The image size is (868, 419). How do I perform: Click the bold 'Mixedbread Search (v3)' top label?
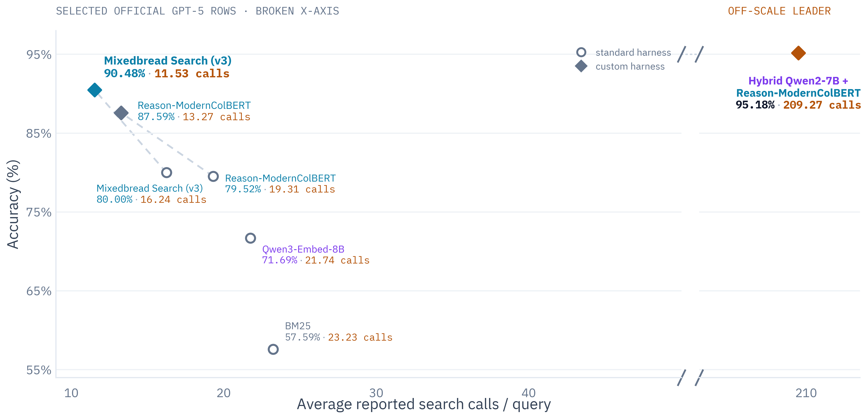tap(167, 61)
